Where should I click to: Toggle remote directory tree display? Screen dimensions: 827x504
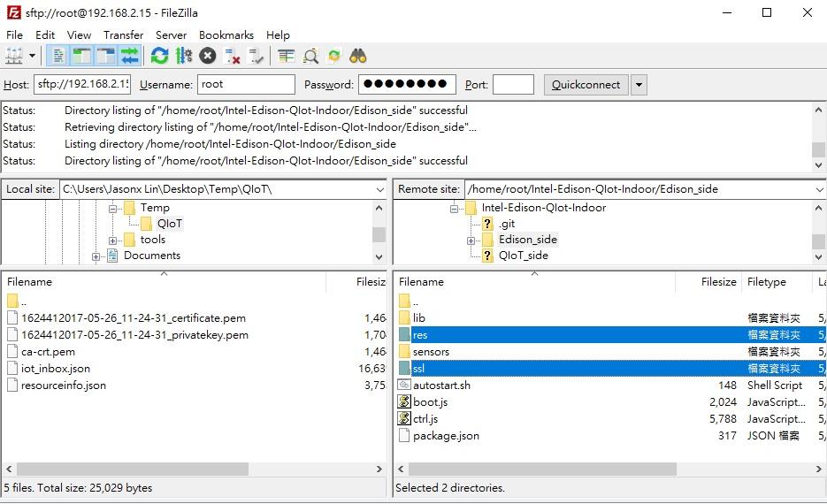coord(106,56)
